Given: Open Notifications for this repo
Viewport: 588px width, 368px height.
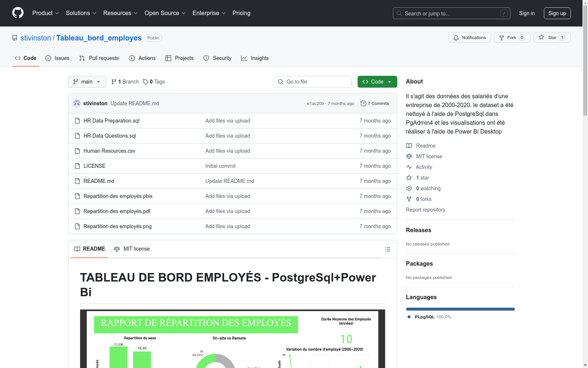Looking at the screenshot, I should click(x=470, y=38).
